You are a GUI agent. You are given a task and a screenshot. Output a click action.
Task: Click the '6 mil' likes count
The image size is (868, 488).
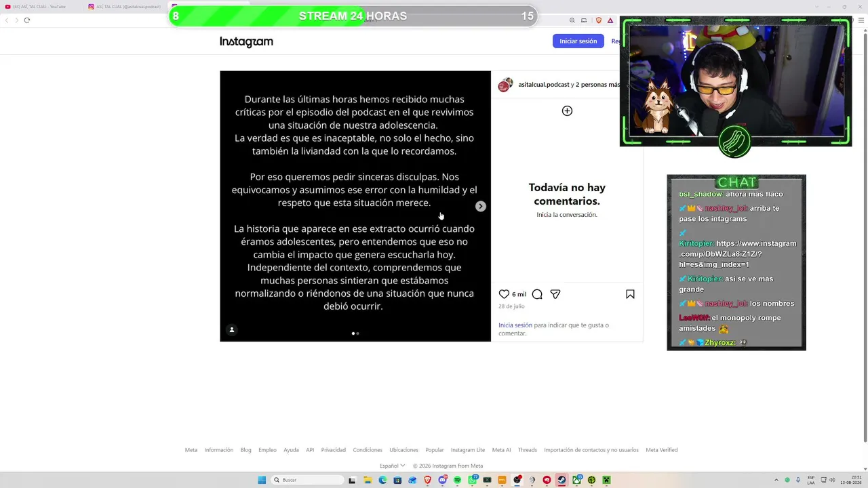pos(519,294)
